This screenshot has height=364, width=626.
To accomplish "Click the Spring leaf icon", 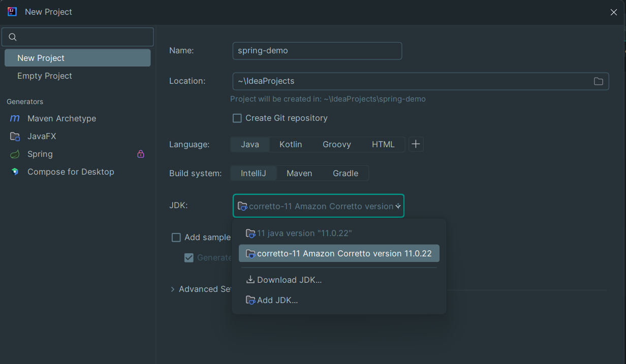I will [x=15, y=154].
